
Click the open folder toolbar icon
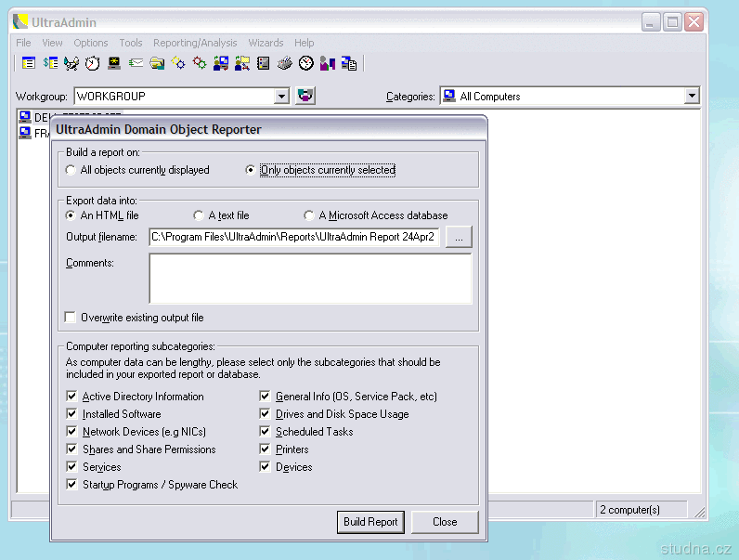(x=157, y=63)
